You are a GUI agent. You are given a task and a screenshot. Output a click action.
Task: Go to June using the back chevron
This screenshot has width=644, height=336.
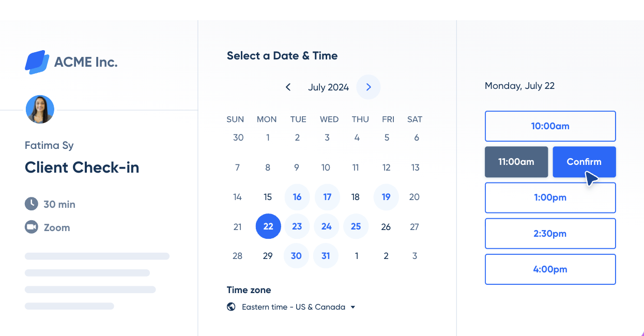288,87
